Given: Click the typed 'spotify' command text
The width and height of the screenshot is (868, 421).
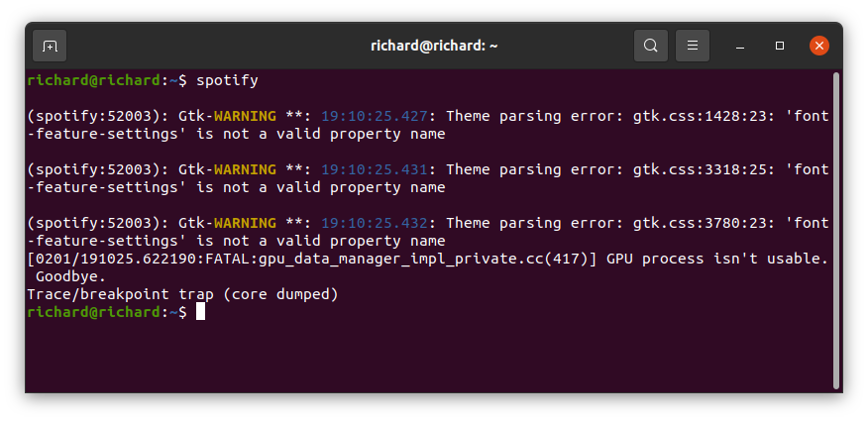Looking at the screenshot, I should 228,81.
